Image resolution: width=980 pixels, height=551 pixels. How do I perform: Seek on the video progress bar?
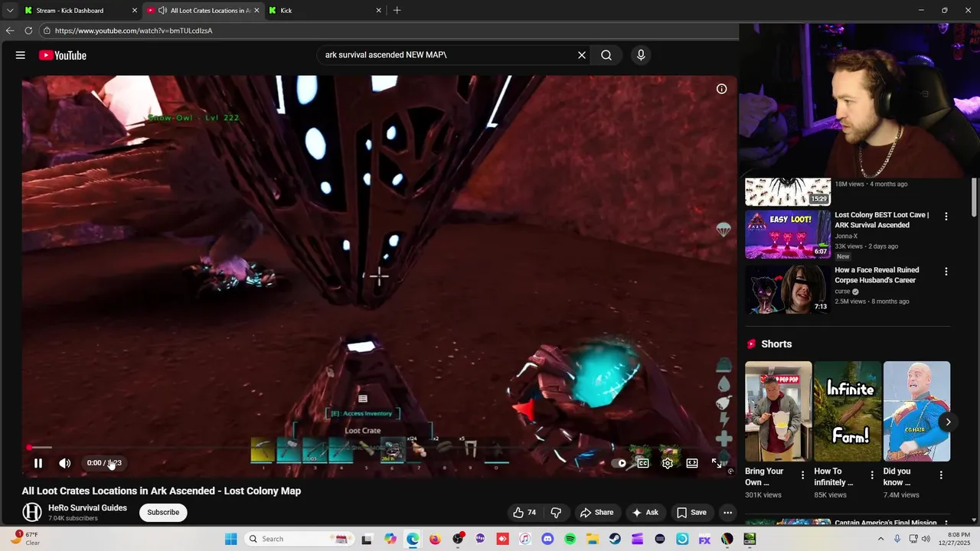click(379, 448)
